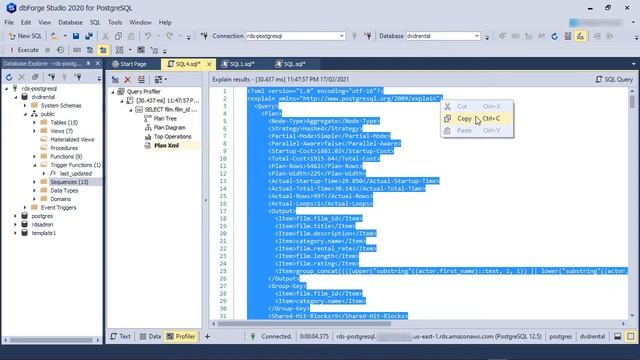
Task: Click the stop execution square icon
Action: pyautogui.click(x=48, y=50)
